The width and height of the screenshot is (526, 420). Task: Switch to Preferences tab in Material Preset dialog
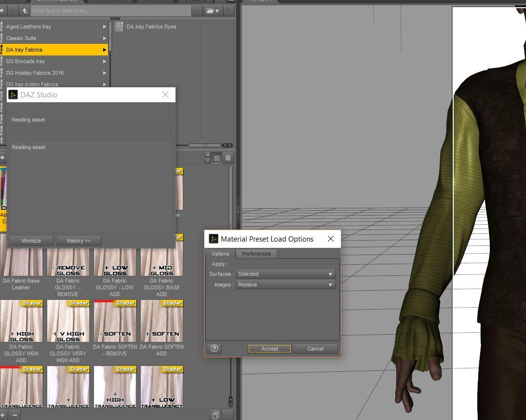pos(256,254)
